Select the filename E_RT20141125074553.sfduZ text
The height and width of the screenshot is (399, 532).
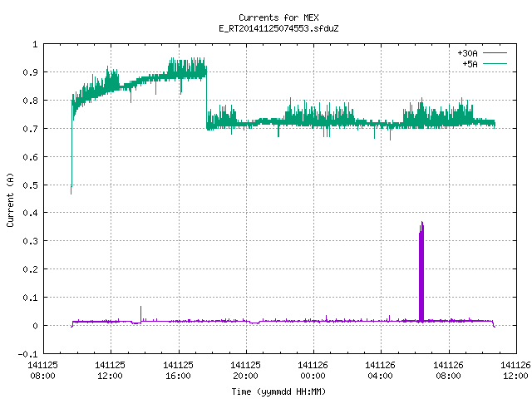(278, 28)
